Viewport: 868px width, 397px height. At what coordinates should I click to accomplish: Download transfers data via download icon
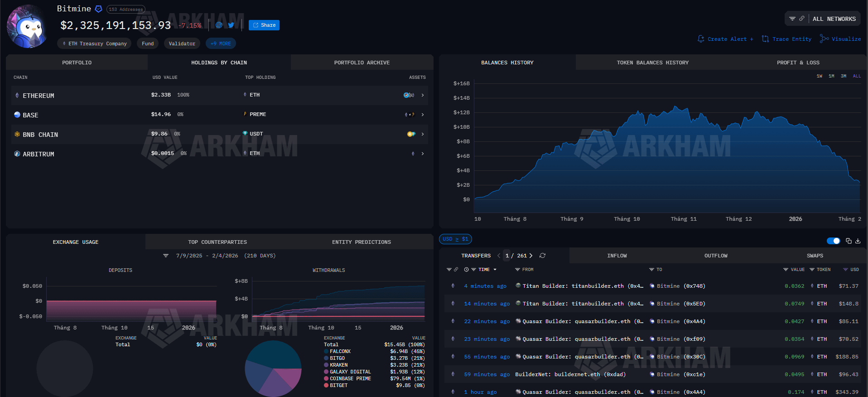[858, 241]
